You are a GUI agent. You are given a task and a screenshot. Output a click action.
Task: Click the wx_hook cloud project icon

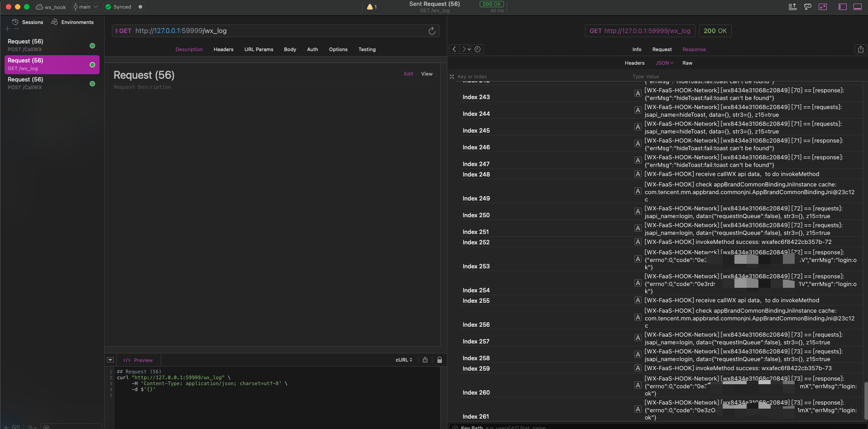pyautogui.click(x=39, y=7)
